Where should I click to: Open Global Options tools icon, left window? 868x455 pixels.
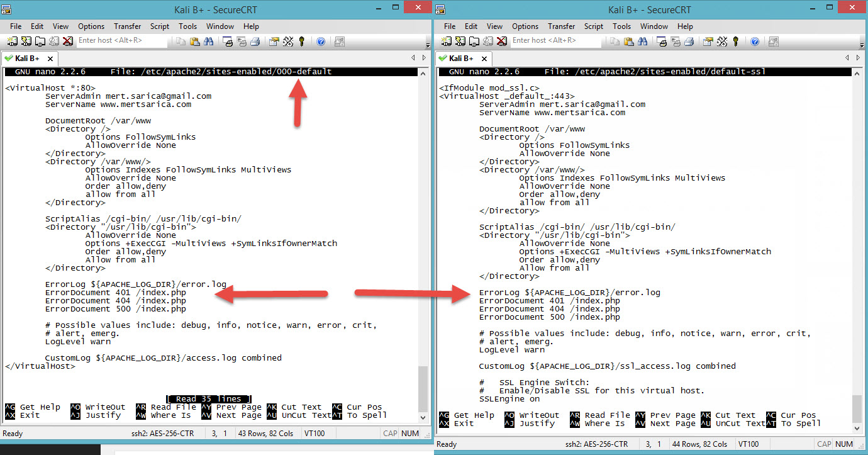pos(288,42)
